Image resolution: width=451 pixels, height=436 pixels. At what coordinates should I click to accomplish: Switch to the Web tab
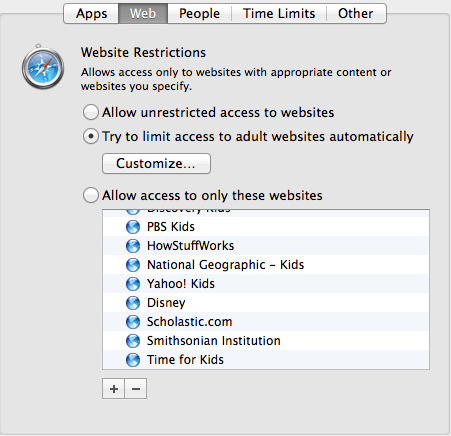pos(143,14)
